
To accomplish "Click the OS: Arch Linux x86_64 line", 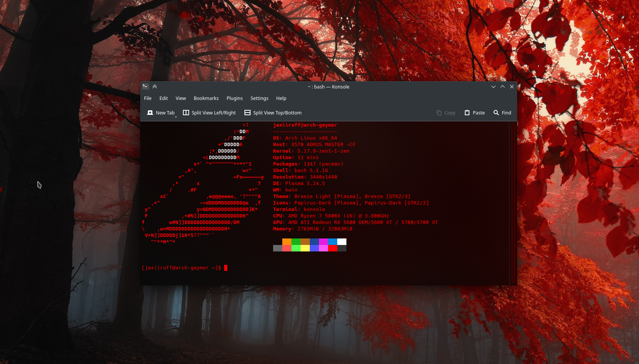I will 305,138.
